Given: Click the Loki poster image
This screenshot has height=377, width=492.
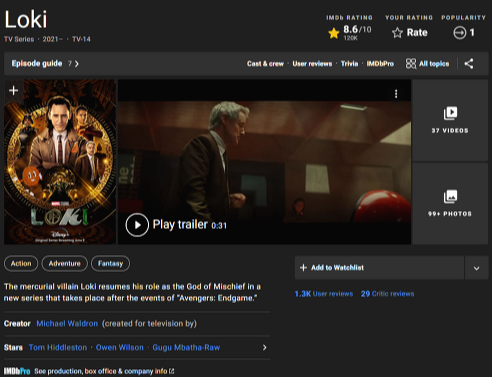Looking at the screenshot, I should 60,162.
